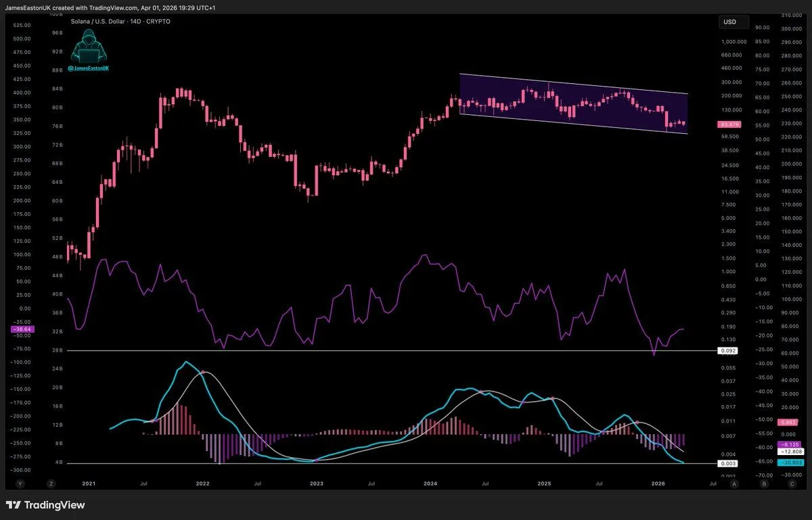Click the circular "C" scale icon near the time axis
812x520 pixels.
click(792, 484)
